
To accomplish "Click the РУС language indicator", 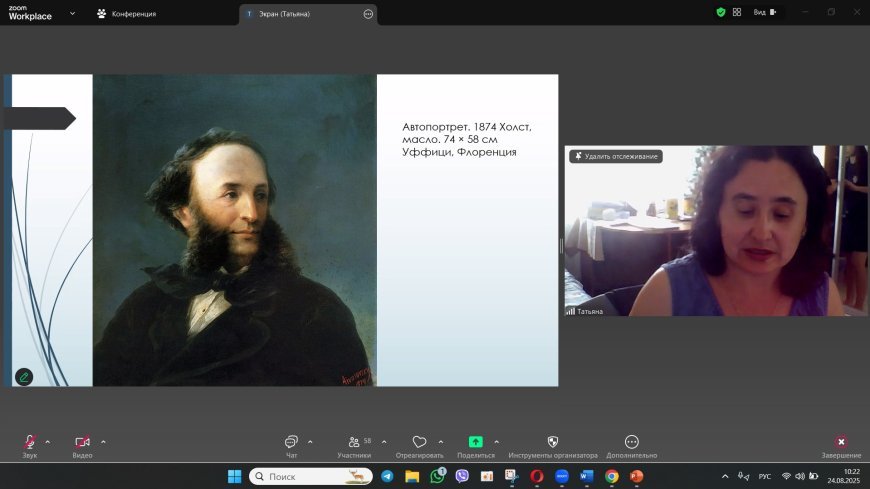I will coord(765,476).
